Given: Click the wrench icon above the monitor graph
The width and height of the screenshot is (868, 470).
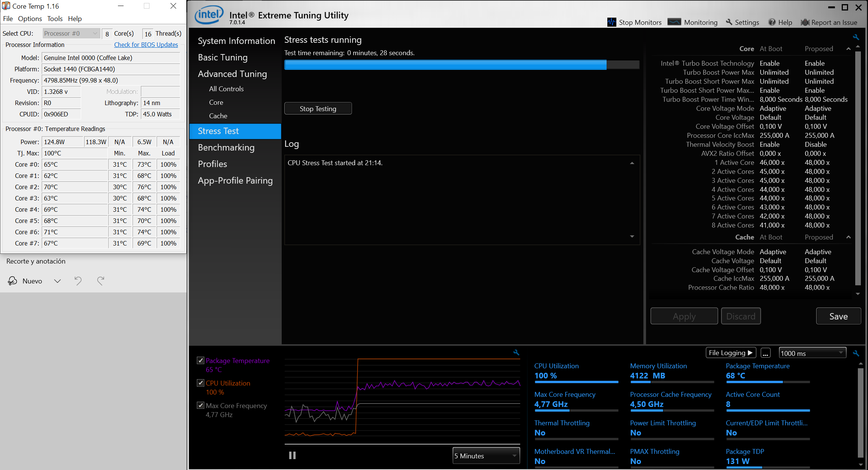Looking at the screenshot, I should 516,352.
